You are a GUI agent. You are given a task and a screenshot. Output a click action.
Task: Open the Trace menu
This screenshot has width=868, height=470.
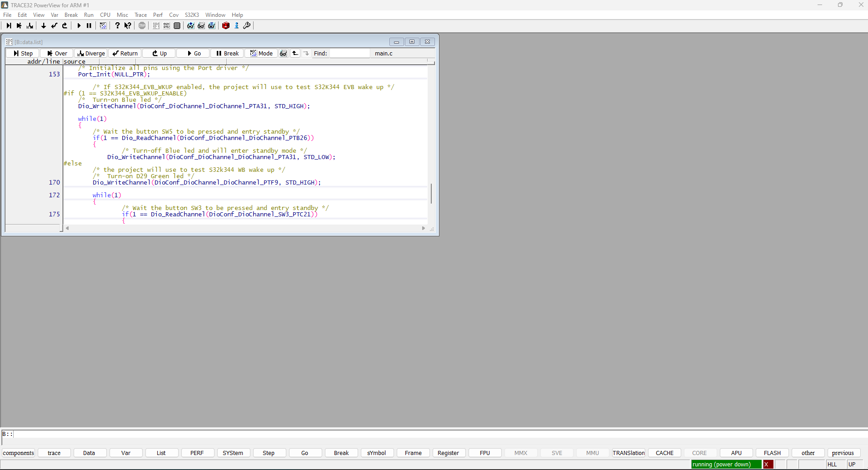[140, 15]
